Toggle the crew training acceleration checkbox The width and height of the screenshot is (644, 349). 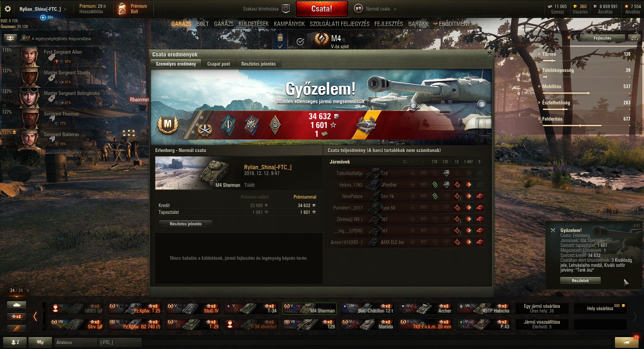point(27,39)
